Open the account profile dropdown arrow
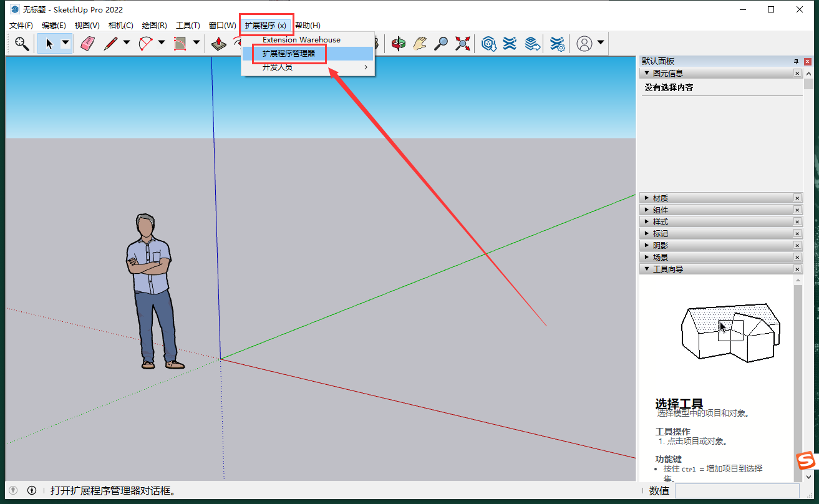 pyautogui.click(x=600, y=43)
